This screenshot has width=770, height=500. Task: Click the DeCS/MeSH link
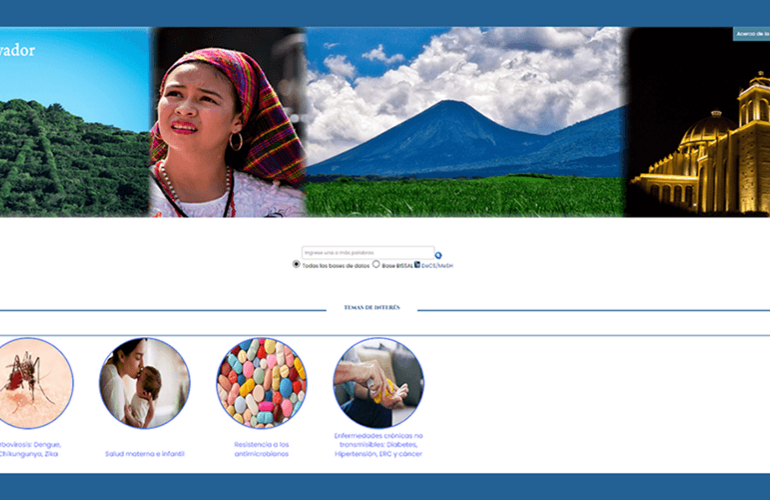(x=437, y=266)
